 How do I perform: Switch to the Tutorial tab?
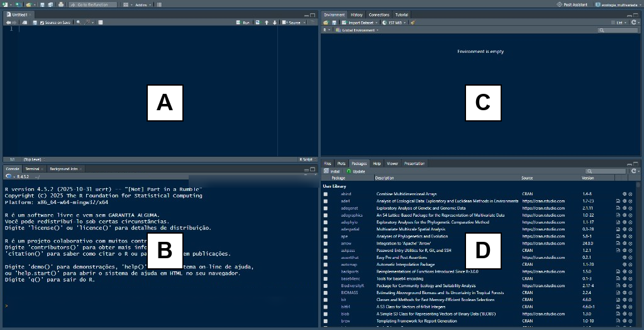coord(401,15)
